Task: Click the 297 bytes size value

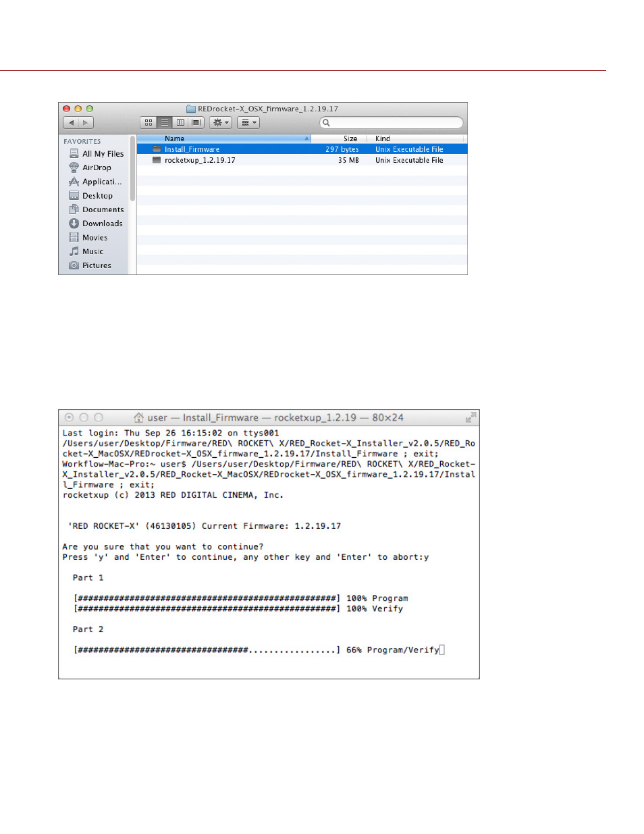Action: pos(342,149)
